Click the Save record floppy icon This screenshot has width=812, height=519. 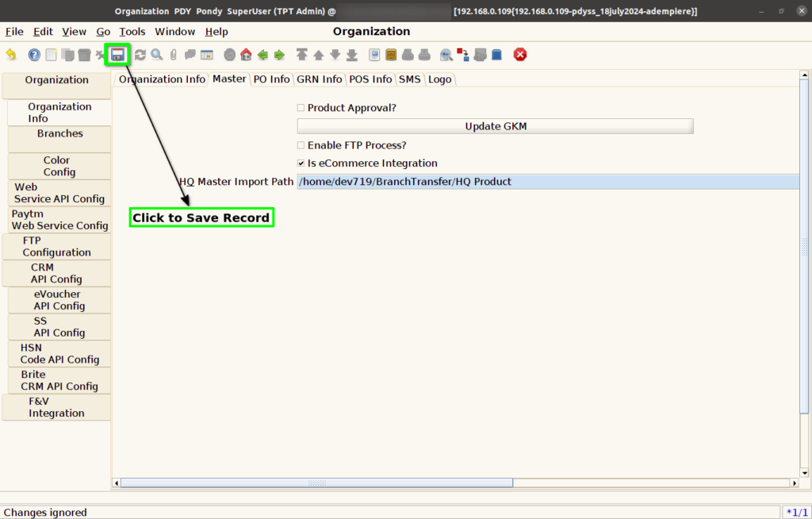click(x=117, y=55)
